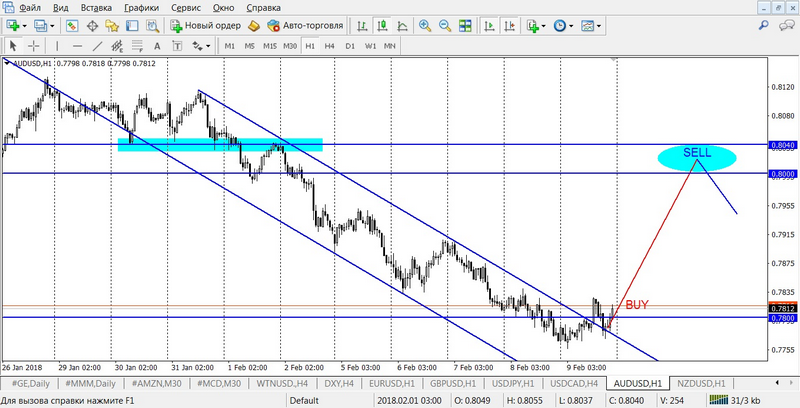Select the Text (A) tool

click(x=159, y=46)
